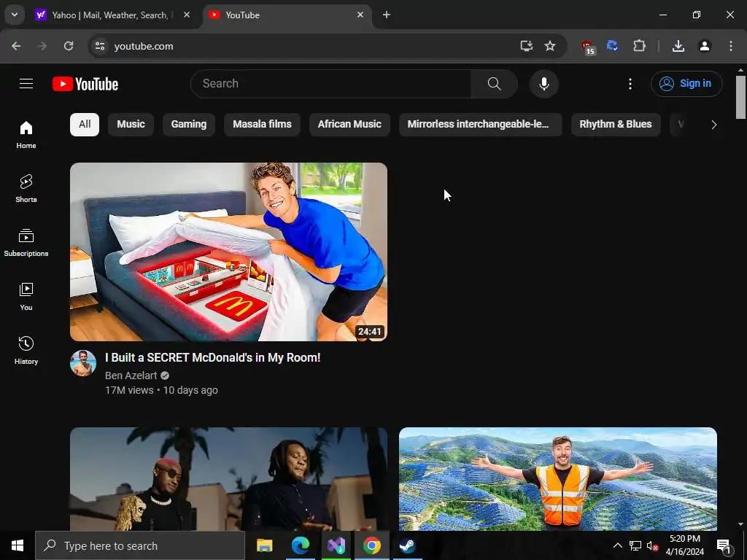Expand hidden system tray icons
The width and height of the screenshot is (747, 560).
coord(617,545)
